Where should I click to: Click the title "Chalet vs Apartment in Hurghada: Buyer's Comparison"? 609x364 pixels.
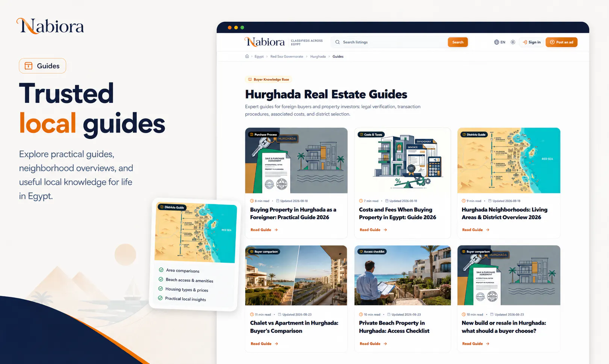click(x=294, y=327)
